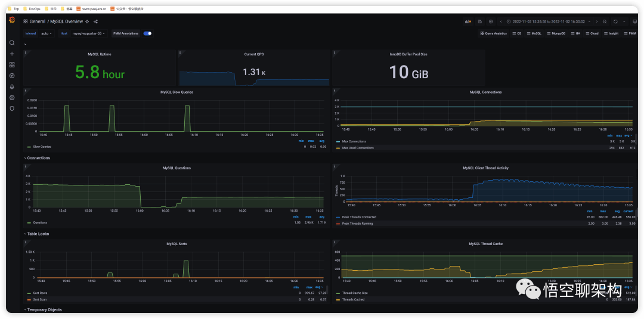Click the Top bookmark folder
This screenshot has width=644, height=319.
[x=14, y=8]
